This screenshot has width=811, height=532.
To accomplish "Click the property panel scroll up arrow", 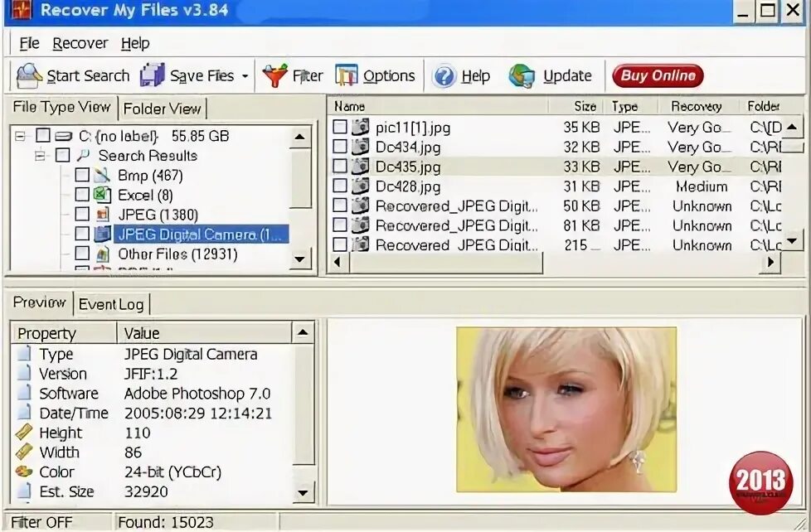I will coord(304,333).
